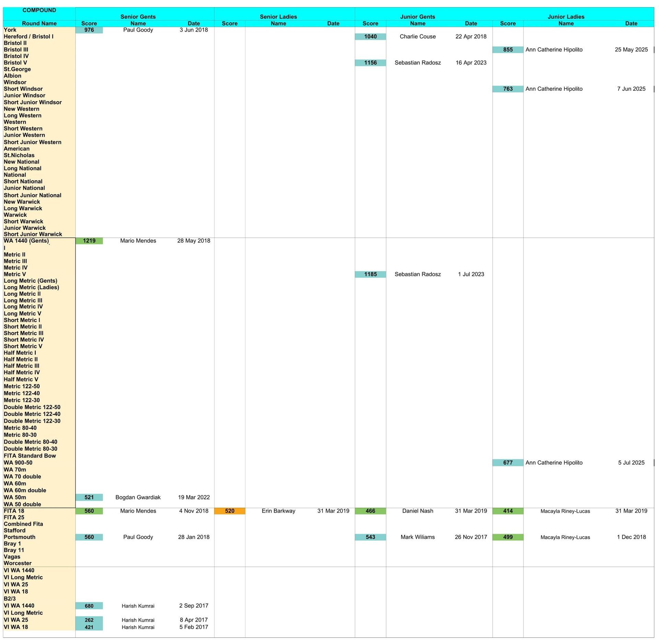
Task: Click the WA 1440 (Gents) row label
Action: point(26,241)
